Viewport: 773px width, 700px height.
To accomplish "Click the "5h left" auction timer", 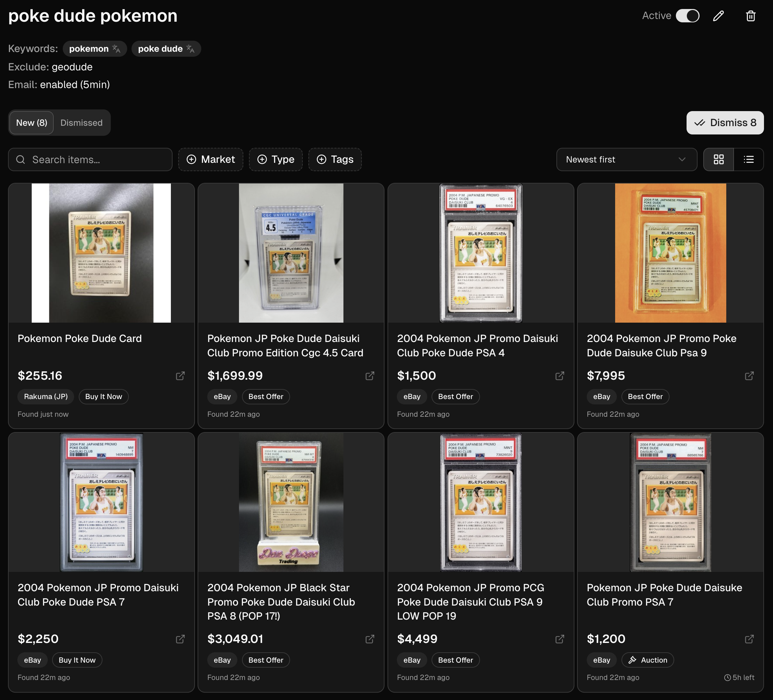I will click(x=739, y=677).
